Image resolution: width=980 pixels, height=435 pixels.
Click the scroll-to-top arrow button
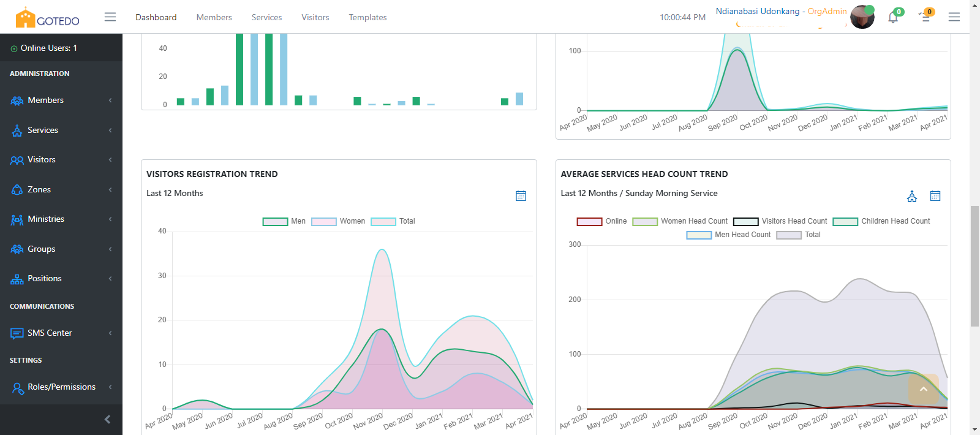click(x=924, y=389)
